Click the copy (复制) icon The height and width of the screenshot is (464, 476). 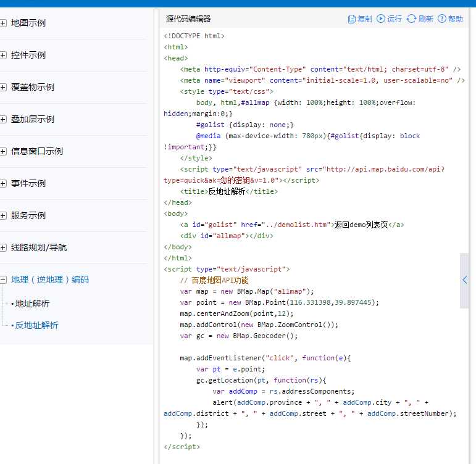click(351, 19)
